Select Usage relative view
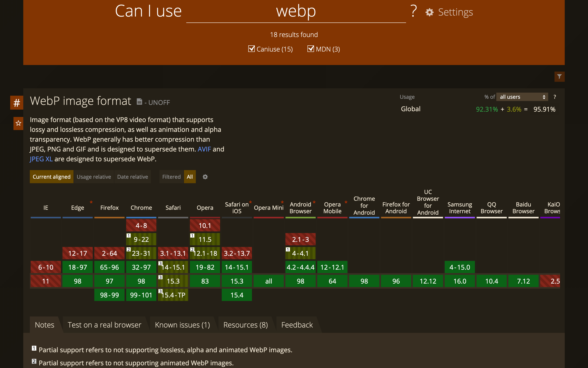Viewport: 588px width, 368px height. coord(94,177)
